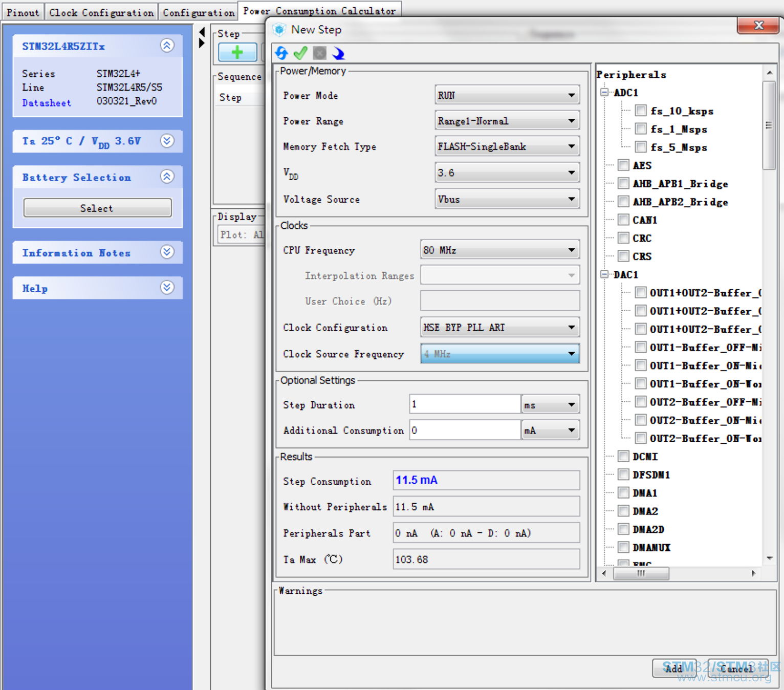Check the DMA1 peripheral checkbox
This screenshot has width=784, height=690.
pyautogui.click(x=623, y=492)
